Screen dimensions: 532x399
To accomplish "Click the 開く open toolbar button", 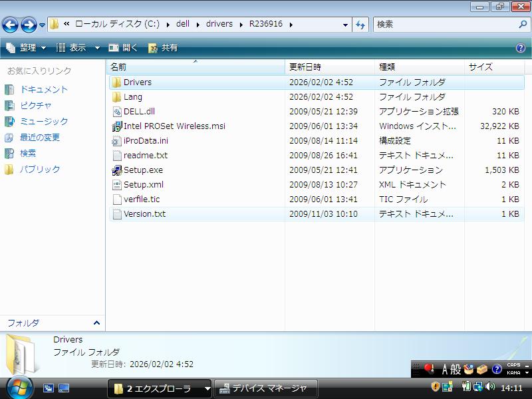I will [x=123, y=48].
